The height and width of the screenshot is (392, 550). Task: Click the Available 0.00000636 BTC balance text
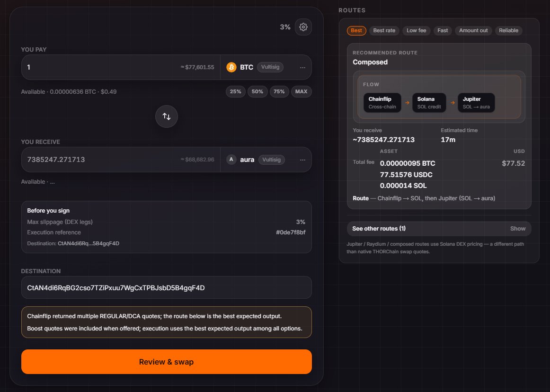click(x=69, y=91)
